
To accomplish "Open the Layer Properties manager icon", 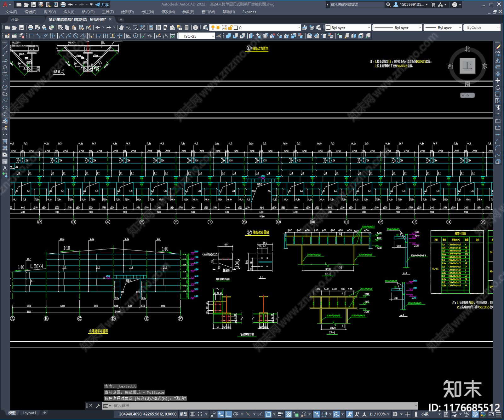I will click(205, 28).
